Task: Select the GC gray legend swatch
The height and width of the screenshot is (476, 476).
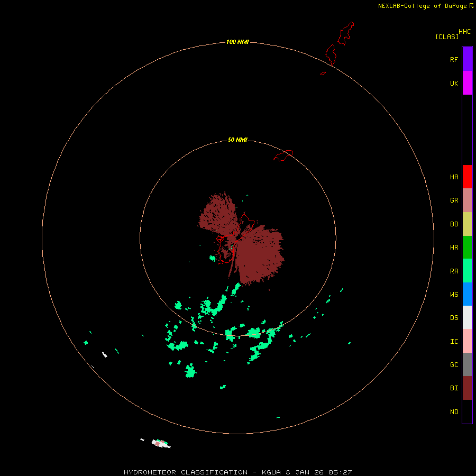Action: [x=467, y=364]
